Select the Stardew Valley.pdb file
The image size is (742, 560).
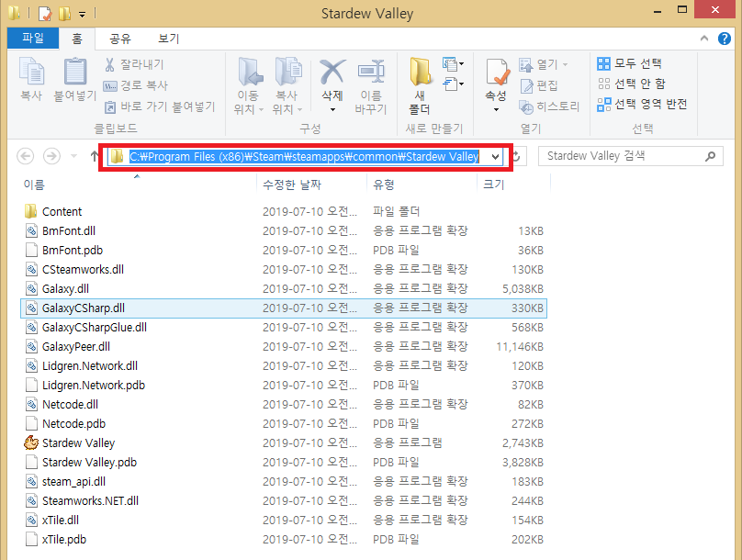point(284,463)
